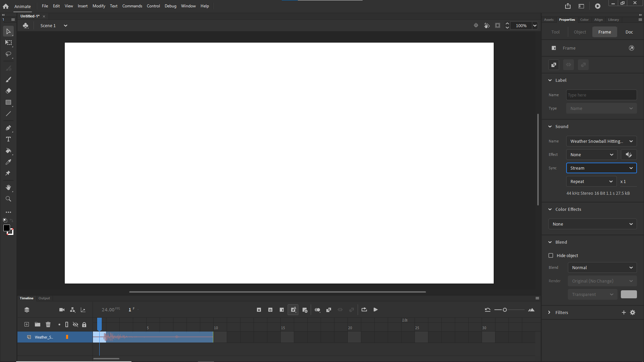Activate the Free Transform tool
The image size is (644, 362).
[8, 43]
